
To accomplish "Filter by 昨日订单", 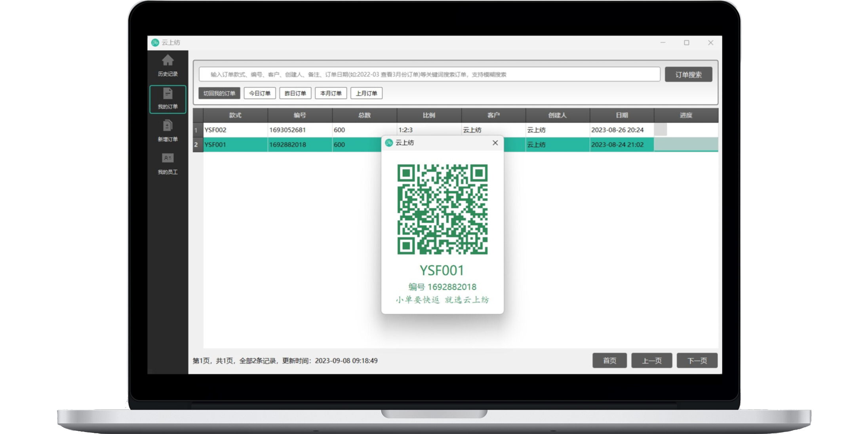I will coord(295,93).
